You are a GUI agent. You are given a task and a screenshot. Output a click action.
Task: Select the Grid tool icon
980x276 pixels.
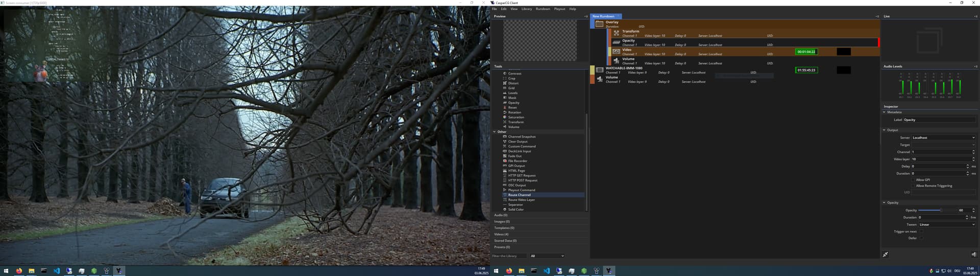tap(505, 88)
